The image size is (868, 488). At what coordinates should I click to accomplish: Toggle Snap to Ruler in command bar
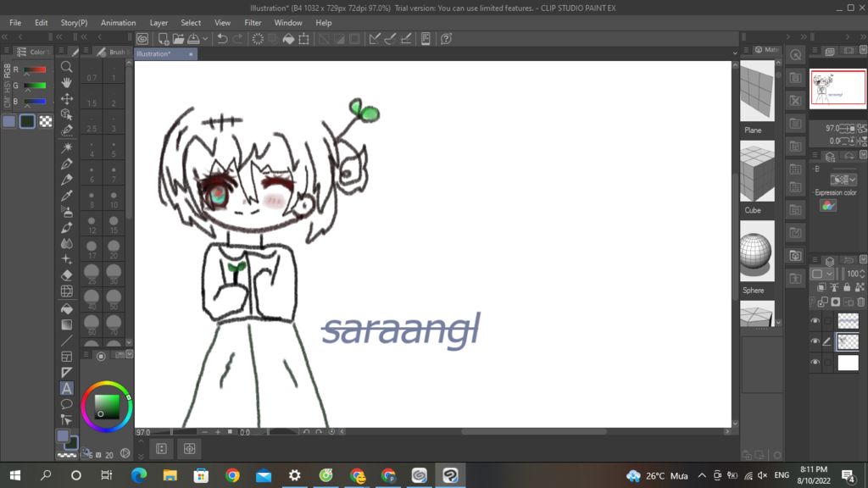[x=375, y=39]
